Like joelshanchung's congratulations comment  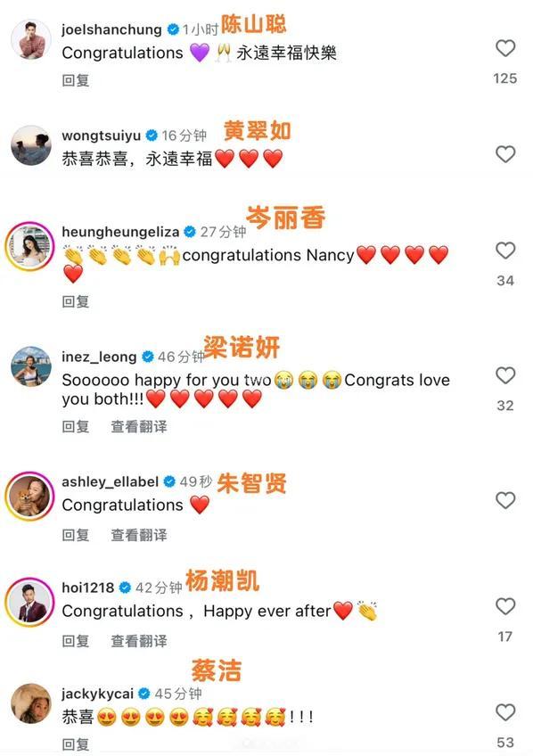point(505,48)
